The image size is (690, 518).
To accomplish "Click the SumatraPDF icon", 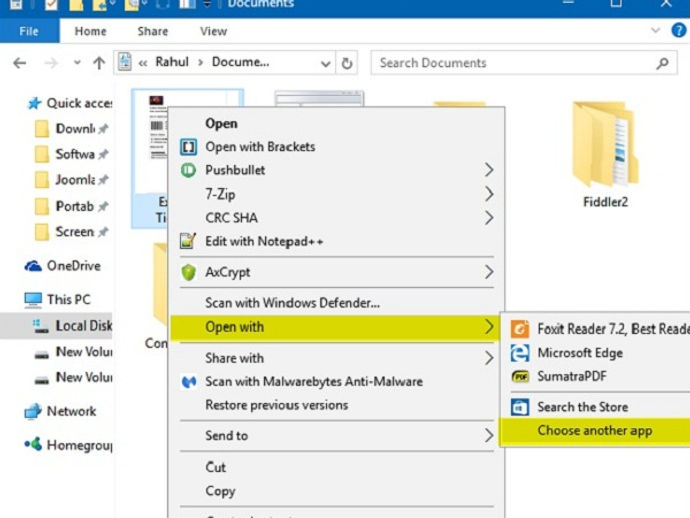I will click(x=519, y=376).
